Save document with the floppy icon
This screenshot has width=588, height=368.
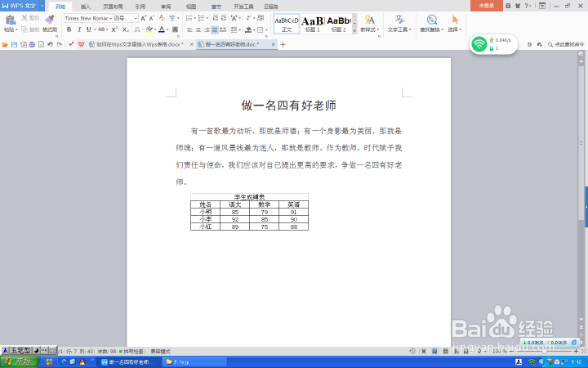coord(14,44)
